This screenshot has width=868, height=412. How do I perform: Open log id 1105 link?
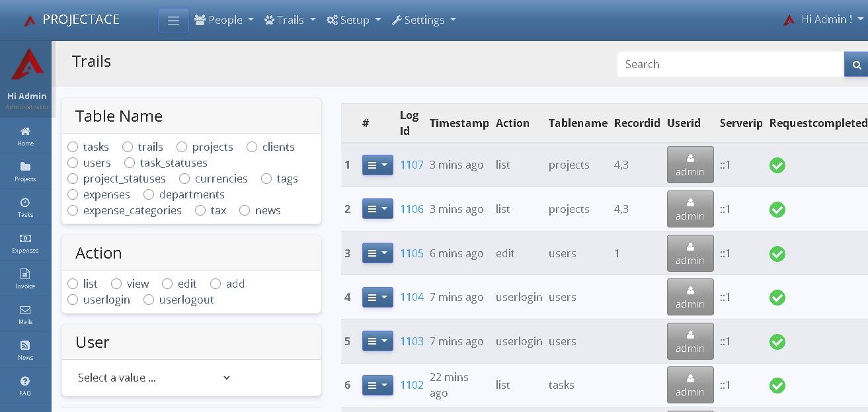[x=411, y=253]
